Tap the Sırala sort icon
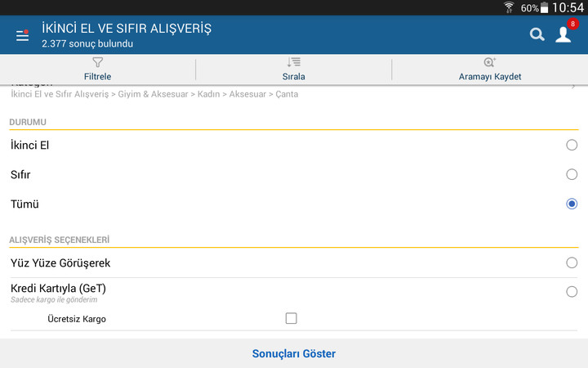This screenshot has height=368, width=588. tap(294, 62)
